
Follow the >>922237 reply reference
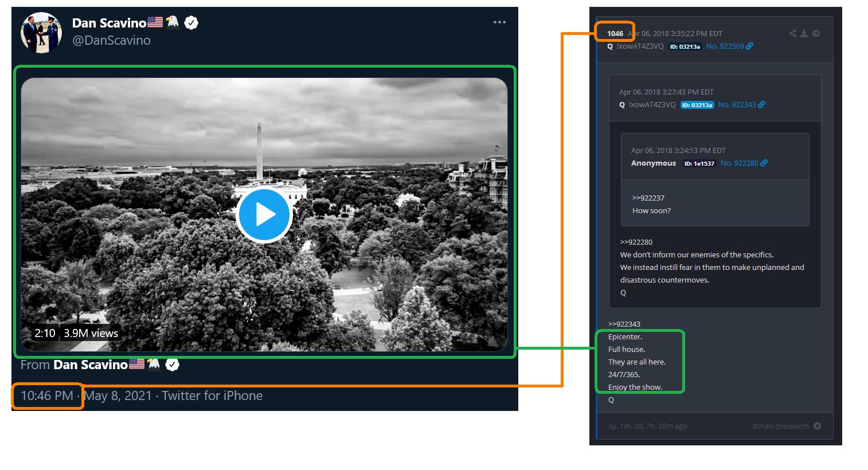[648, 198]
